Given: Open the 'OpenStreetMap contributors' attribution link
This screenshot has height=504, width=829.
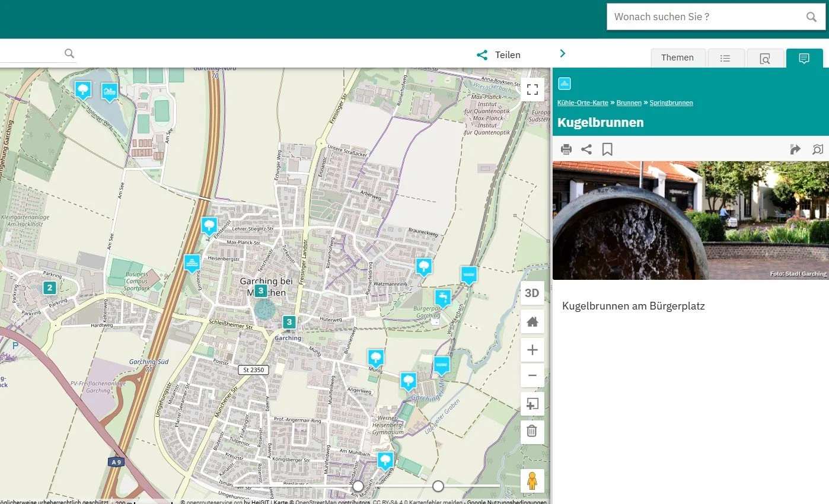Looking at the screenshot, I should pos(332,502).
